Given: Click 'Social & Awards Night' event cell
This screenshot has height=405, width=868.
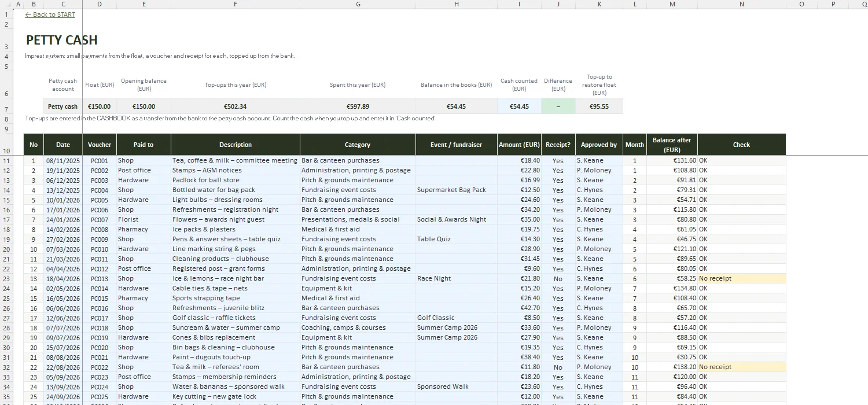Looking at the screenshot, I should [x=457, y=219].
